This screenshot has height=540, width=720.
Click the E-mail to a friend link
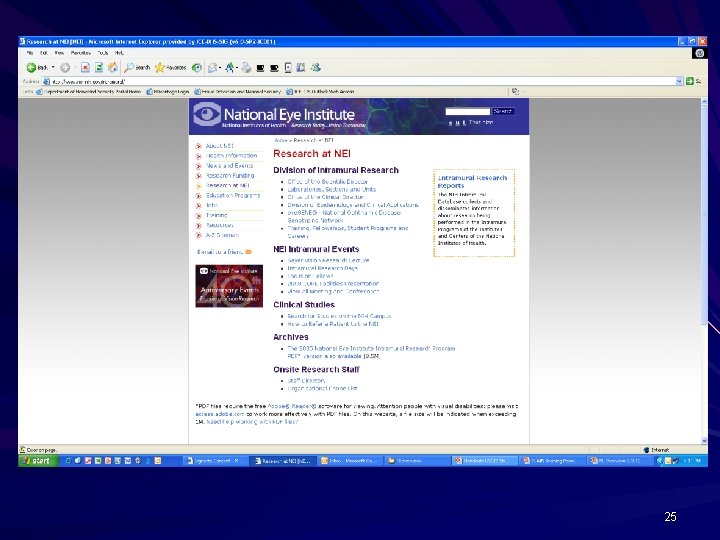pos(220,252)
